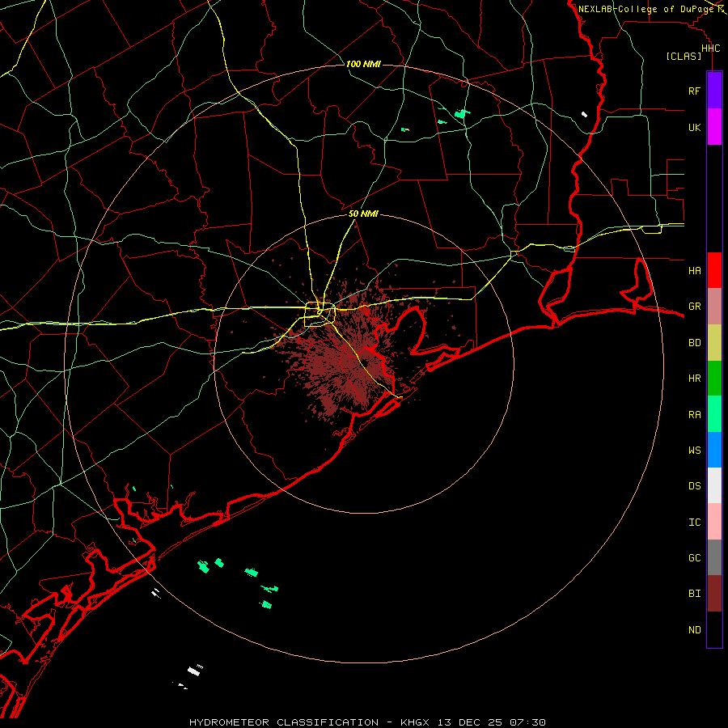Select the BD legend label text
This screenshot has height=728, width=728.
(x=694, y=343)
